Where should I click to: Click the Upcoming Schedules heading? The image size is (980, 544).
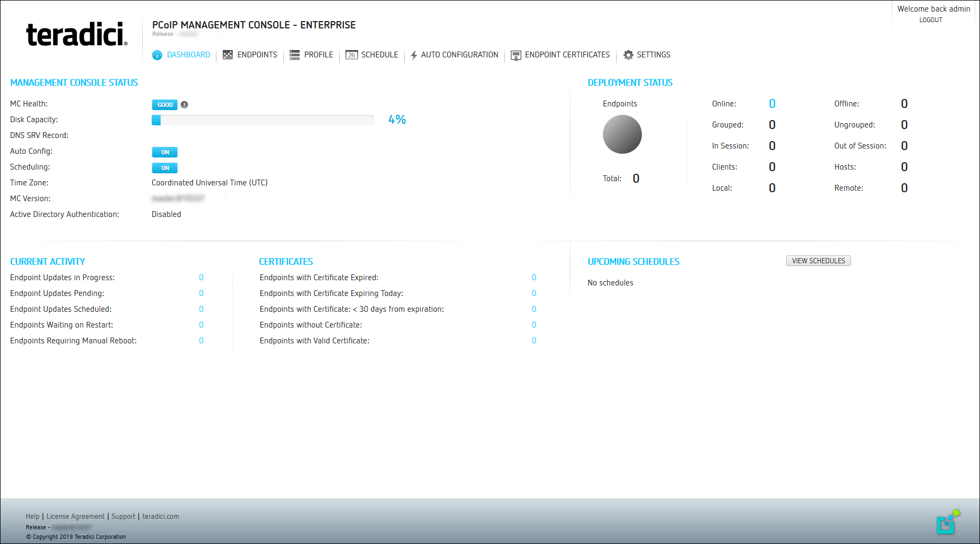(x=633, y=262)
